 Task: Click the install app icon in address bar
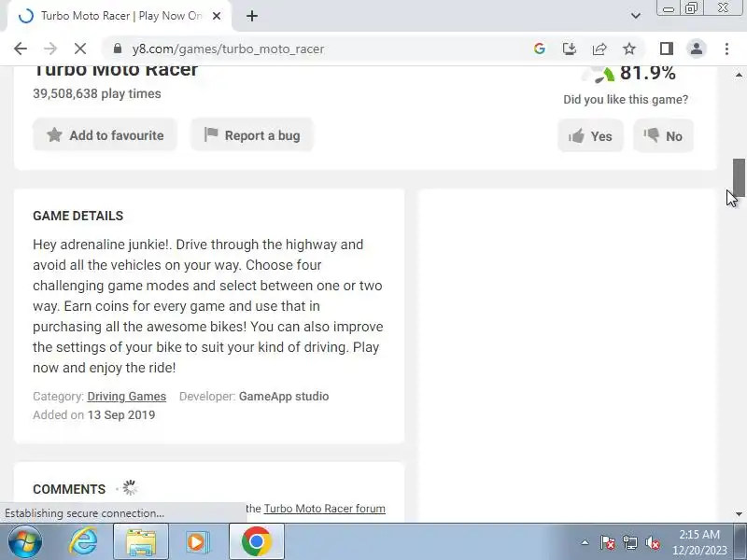click(570, 49)
